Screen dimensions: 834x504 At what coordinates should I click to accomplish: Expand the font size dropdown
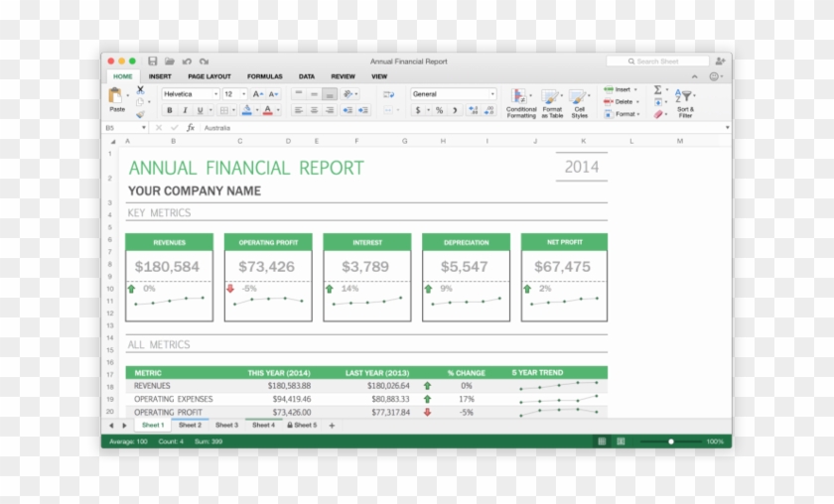point(234,94)
